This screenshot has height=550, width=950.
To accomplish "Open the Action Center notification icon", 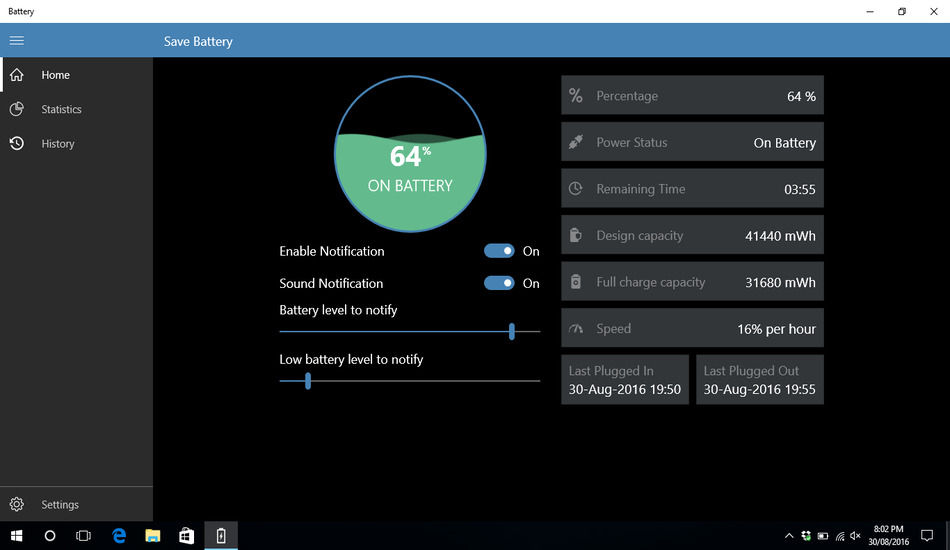I will [x=927, y=535].
